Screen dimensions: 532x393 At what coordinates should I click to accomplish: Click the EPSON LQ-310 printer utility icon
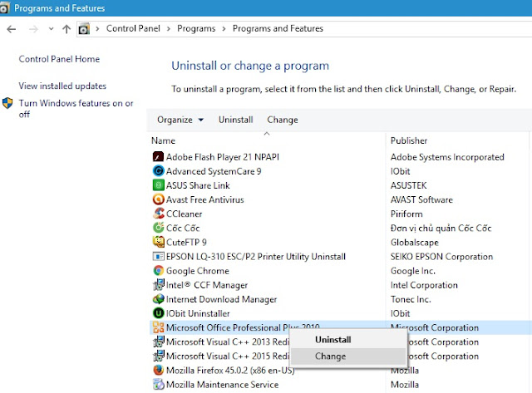tap(158, 256)
